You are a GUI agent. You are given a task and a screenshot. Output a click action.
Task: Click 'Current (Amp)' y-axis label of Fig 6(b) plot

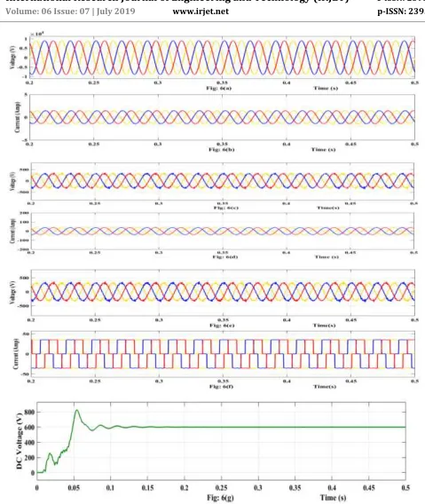17,117
